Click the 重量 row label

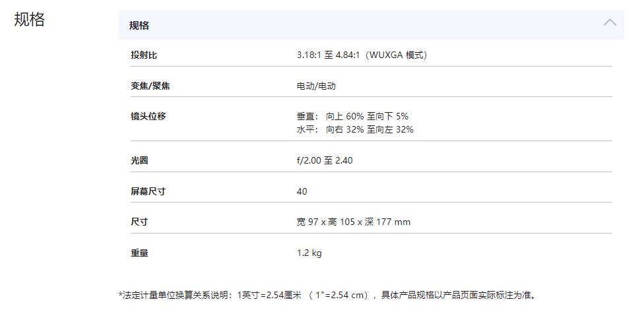point(139,253)
